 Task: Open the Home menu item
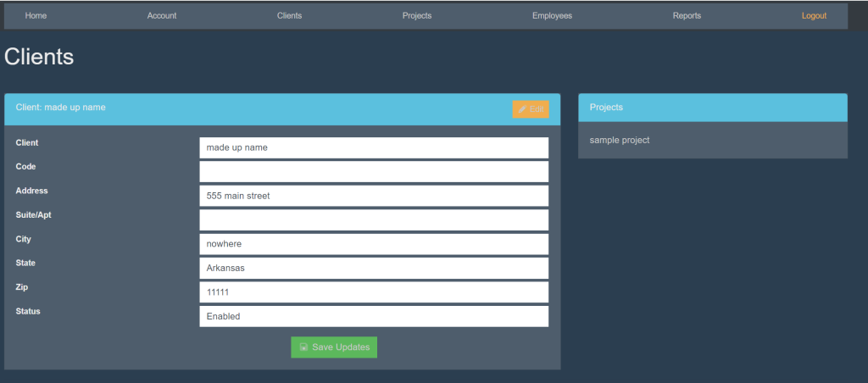click(36, 16)
